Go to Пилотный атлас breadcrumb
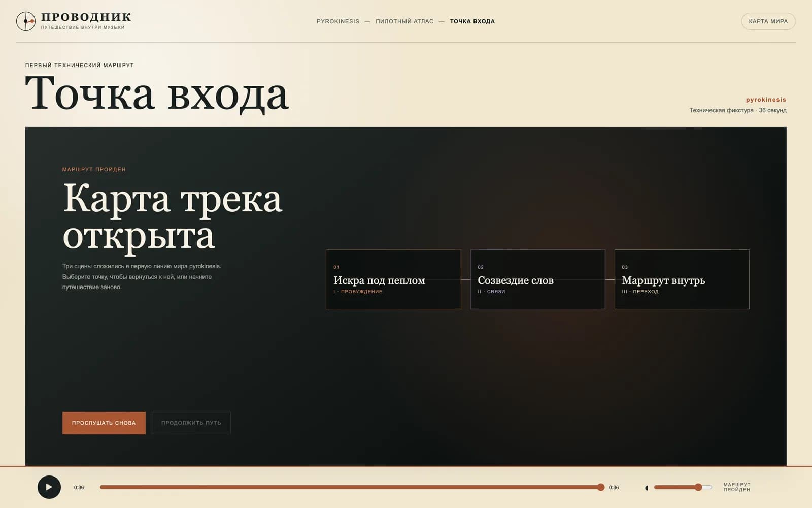Image resolution: width=812 pixels, height=508 pixels. [404, 21]
